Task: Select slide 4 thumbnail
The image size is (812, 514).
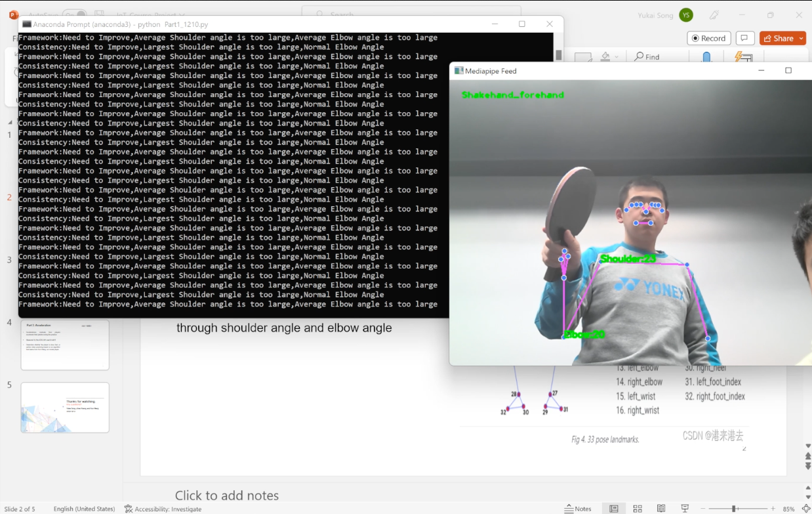Action: click(65, 345)
